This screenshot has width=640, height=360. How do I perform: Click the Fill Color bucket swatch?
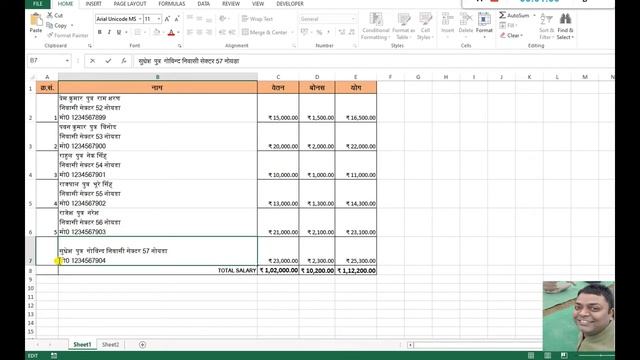point(156,32)
